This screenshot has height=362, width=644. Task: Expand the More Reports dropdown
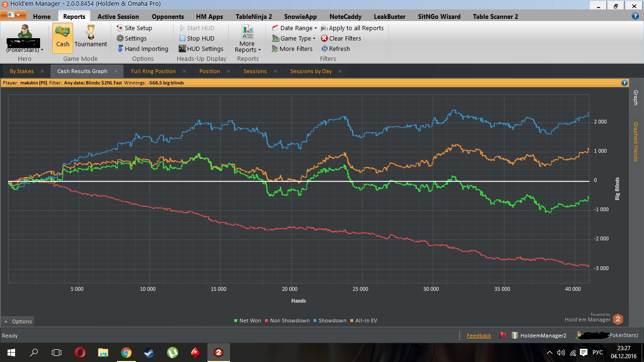point(248,39)
